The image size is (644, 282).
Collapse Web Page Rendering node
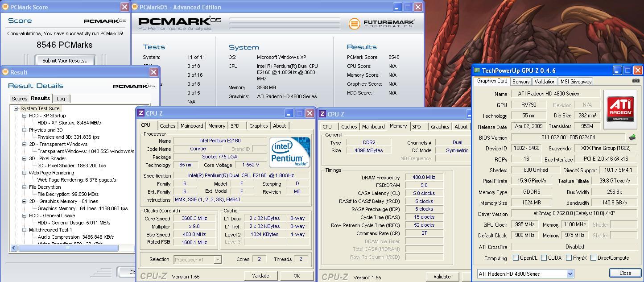(25, 173)
